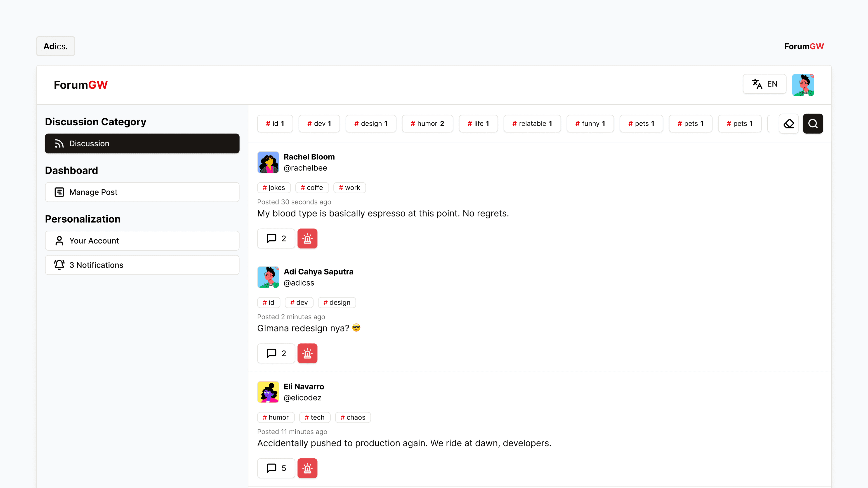Click the coffe tag on Rachel's post
The width and height of the screenshot is (868, 488).
point(312,188)
